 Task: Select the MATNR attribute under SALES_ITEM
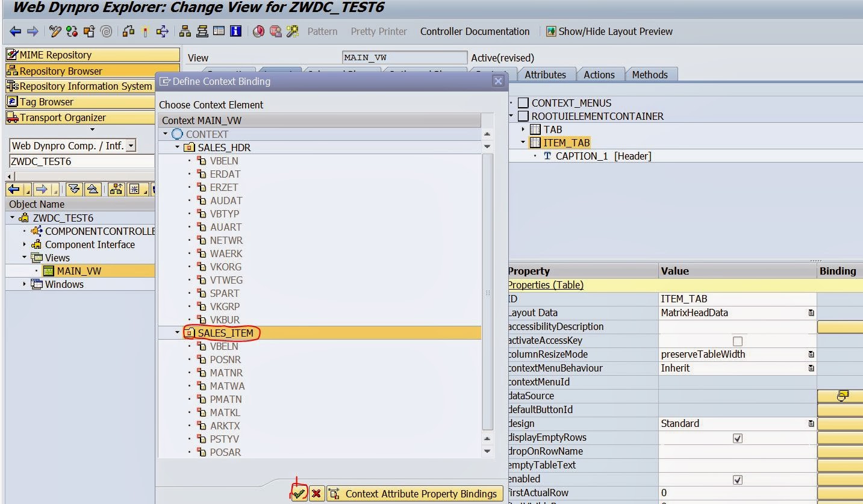pyautogui.click(x=226, y=373)
